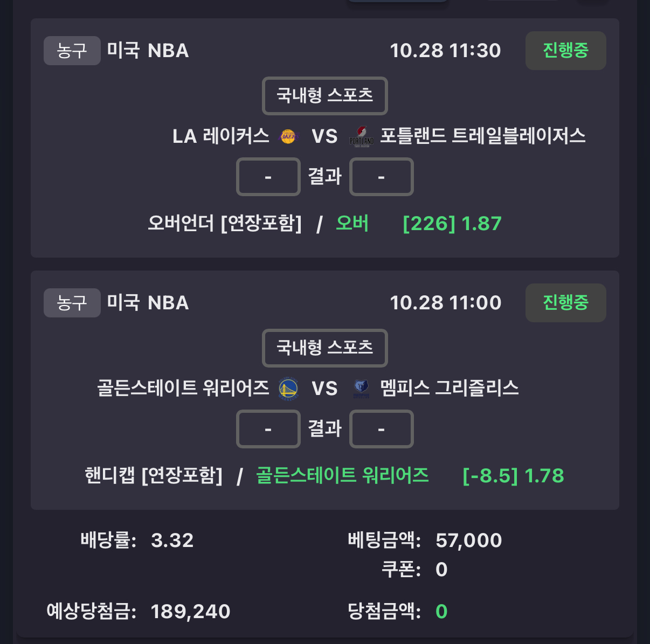Open the 멤피스 그리즐리스 team name
This screenshot has width=650, height=644.
[x=450, y=388]
